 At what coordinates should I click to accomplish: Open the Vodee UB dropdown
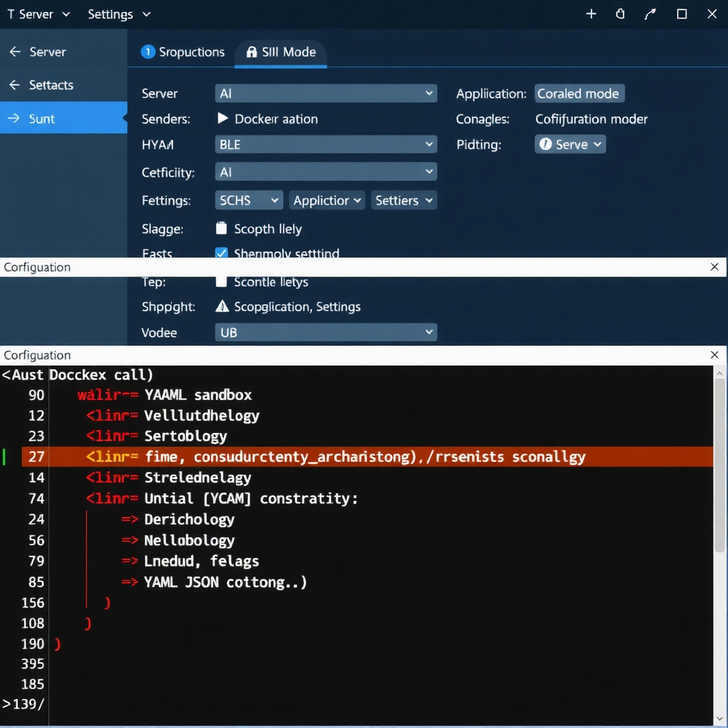pos(326,332)
